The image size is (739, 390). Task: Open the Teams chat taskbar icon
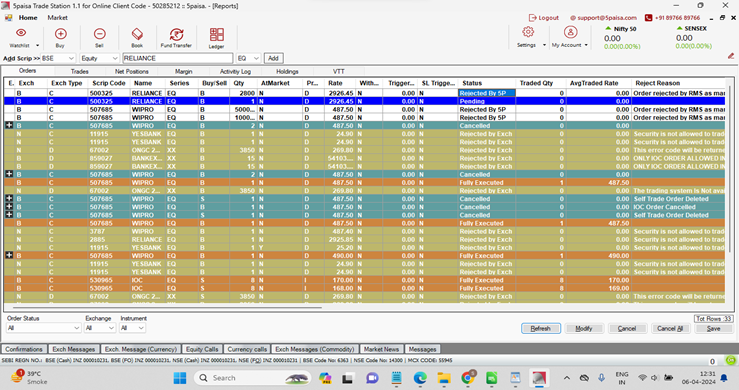coord(372,378)
